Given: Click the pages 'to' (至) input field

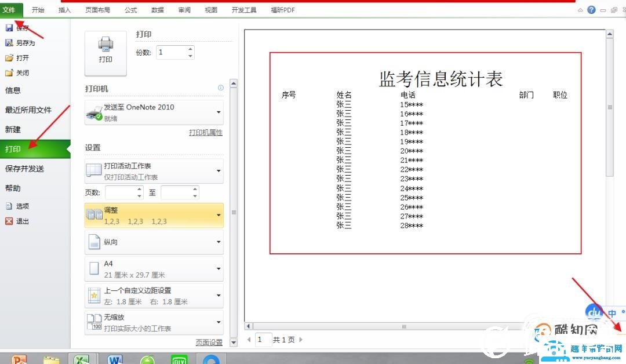Looking at the screenshot, I should click(176, 193).
